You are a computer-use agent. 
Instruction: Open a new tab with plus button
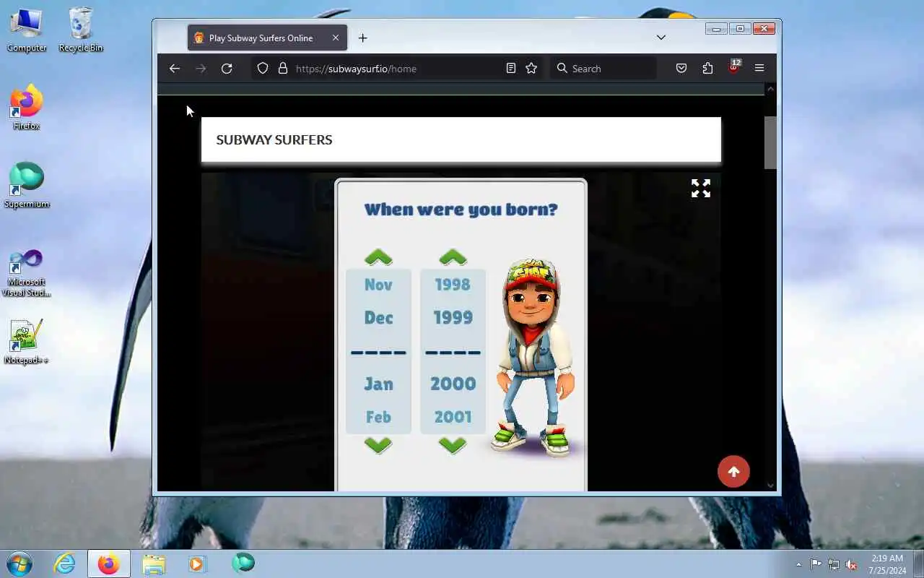(362, 38)
